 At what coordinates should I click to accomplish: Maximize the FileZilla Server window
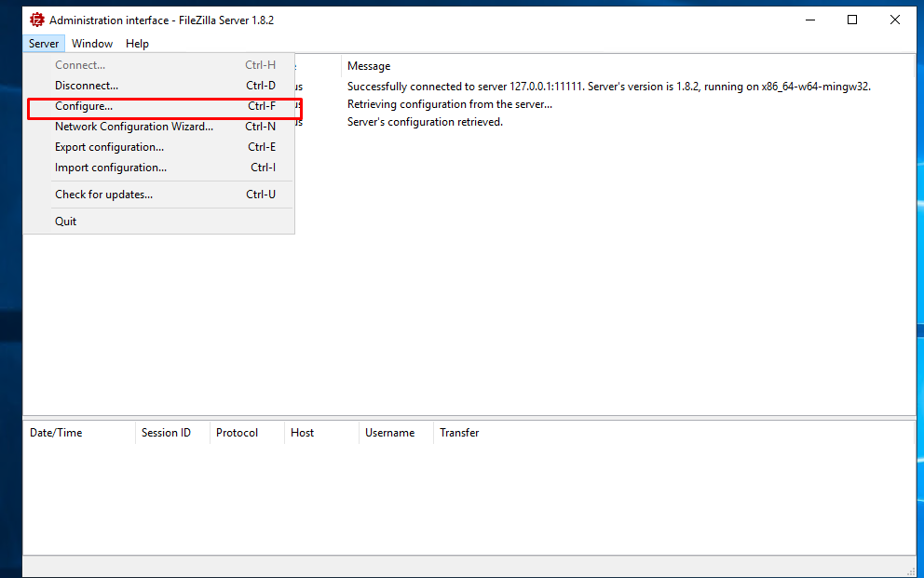852,20
